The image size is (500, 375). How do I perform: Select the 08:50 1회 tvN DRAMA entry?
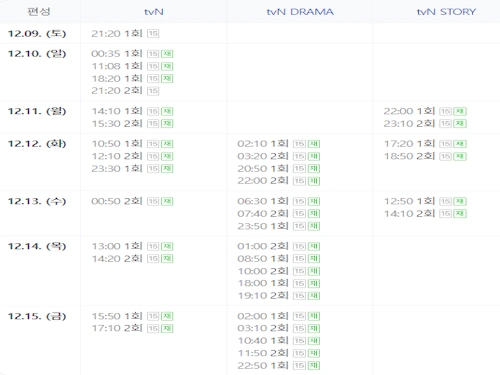click(263, 258)
